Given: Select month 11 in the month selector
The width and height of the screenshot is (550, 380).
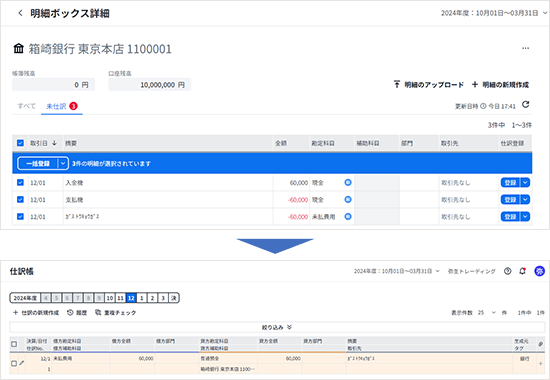Looking at the screenshot, I should click(120, 298).
